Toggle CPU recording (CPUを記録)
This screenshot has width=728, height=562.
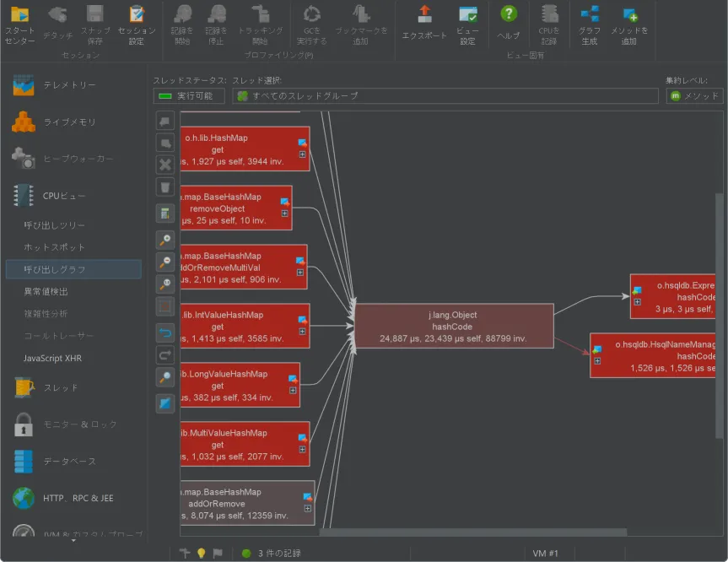coord(549,25)
